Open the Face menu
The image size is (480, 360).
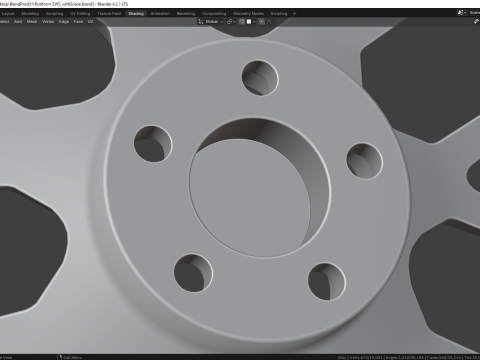(78, 22)
